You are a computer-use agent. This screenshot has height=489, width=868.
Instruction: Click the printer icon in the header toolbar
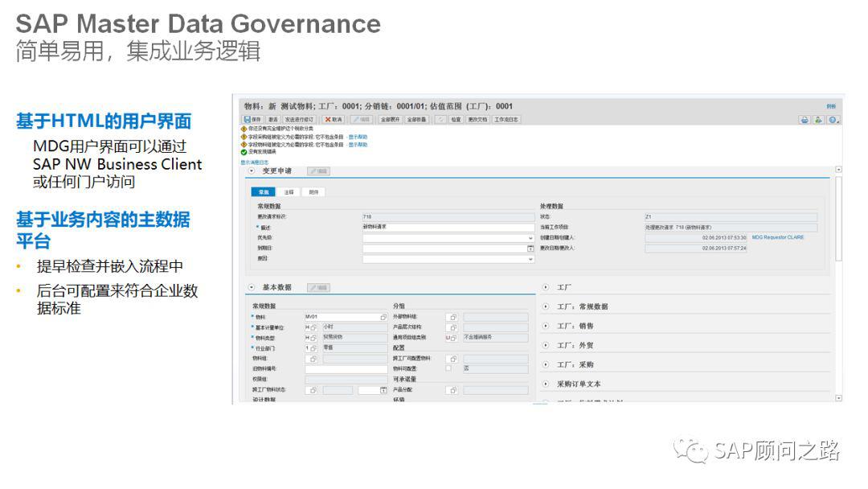click(805, 120)
